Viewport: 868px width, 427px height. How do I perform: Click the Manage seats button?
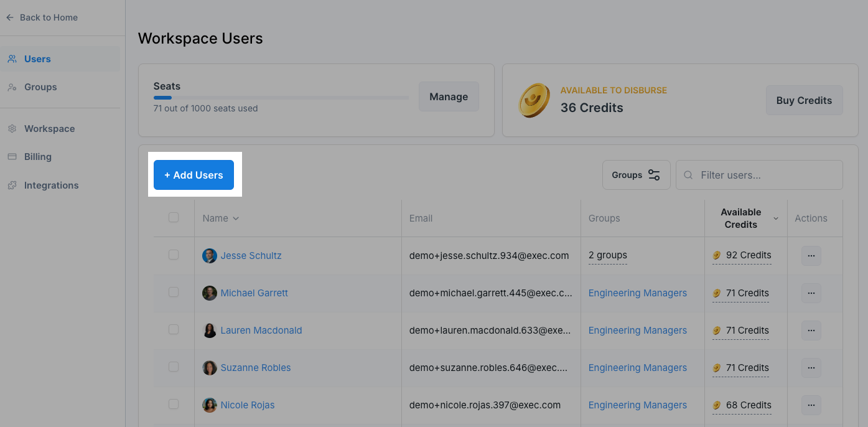pyautogui.click(x=449, y=96)
